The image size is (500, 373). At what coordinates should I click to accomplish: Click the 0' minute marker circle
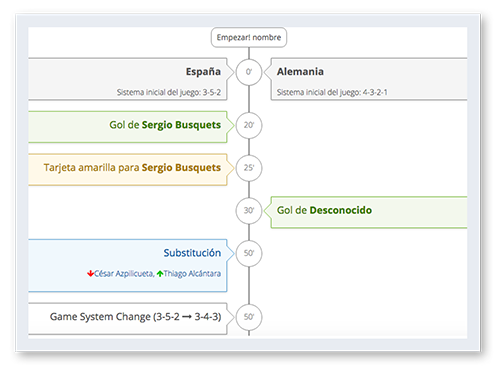[x=249, y=72]
